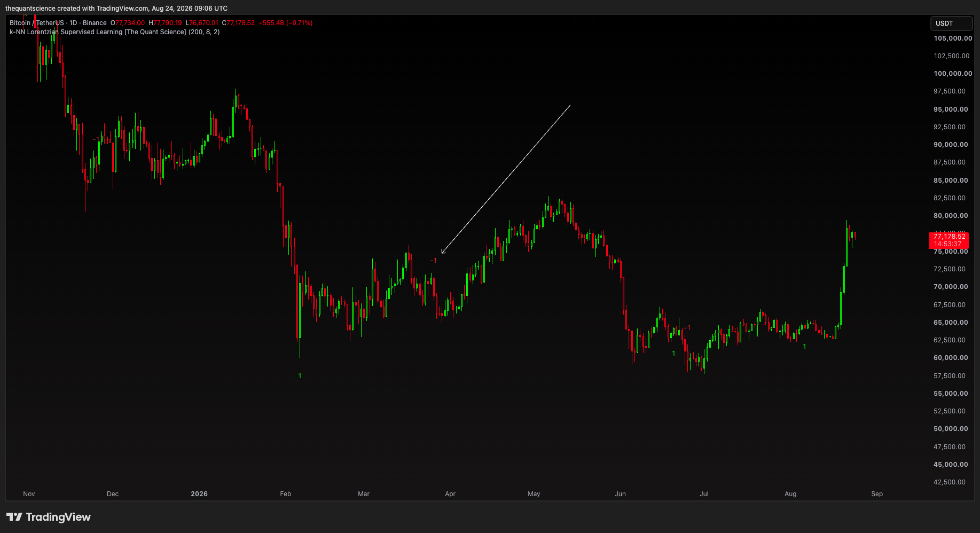Click the Jun label on time axis
This screenshot has height=533, width=980.
[x=620, y=494]
